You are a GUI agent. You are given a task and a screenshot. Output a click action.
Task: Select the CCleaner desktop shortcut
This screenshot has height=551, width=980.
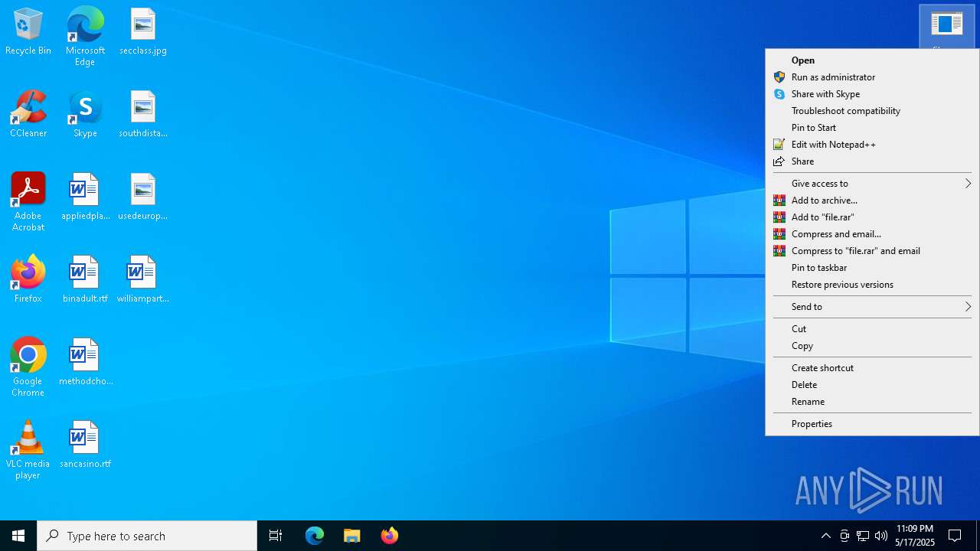point(28,115)
